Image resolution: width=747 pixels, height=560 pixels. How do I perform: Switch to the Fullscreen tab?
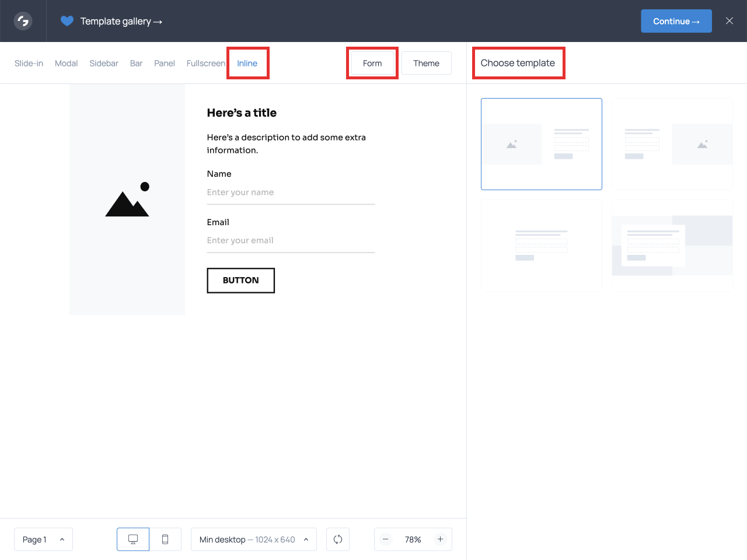(x=206, y=63)
